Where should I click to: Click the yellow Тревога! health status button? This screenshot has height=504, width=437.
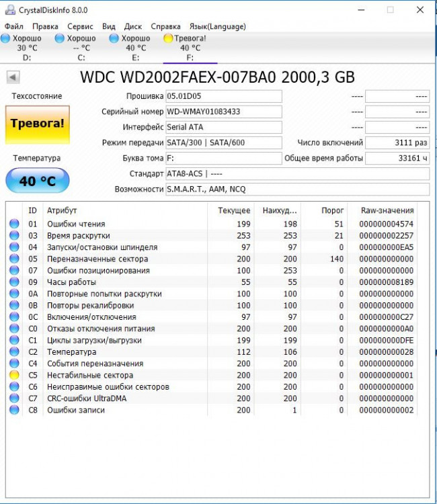point(38,125)
